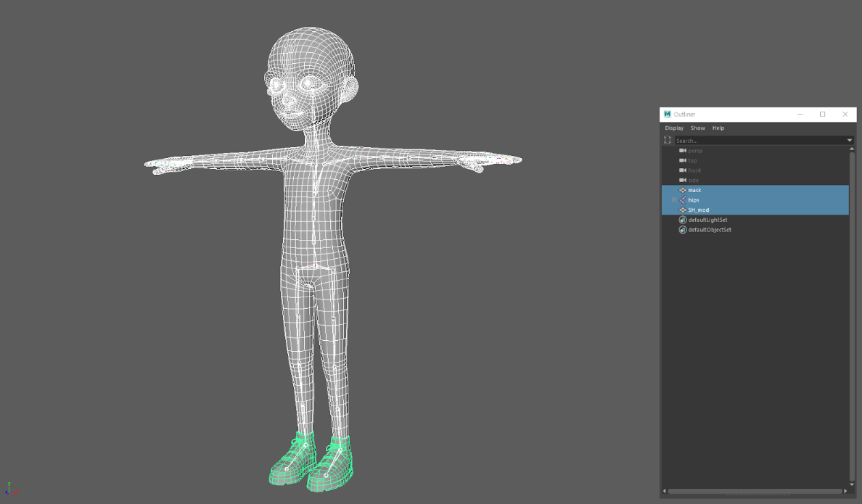Click the top camera icon

click(x=682, y=160)
